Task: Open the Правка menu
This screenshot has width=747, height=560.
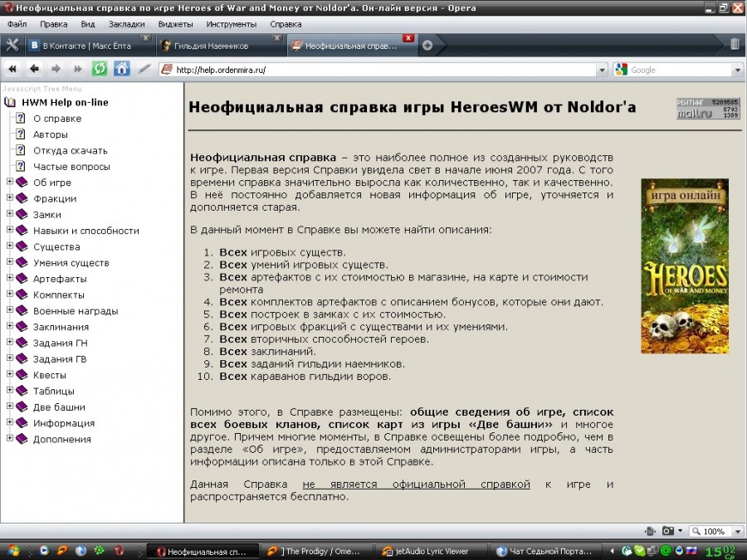Action: pos(53,24)
